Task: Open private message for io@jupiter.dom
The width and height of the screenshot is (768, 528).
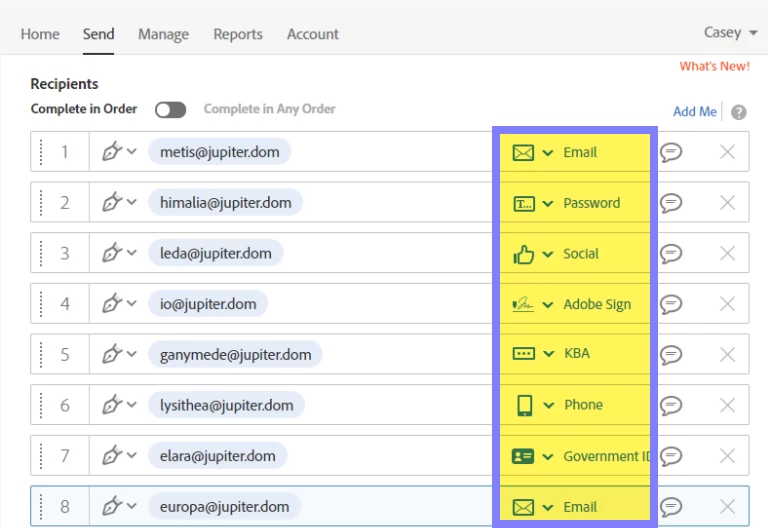Action: (671, 304)
